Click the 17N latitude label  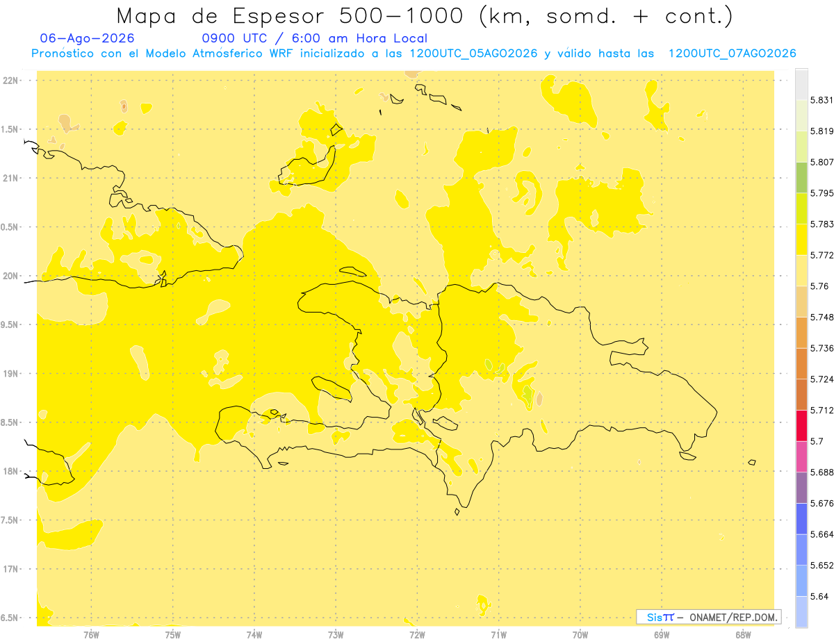pyautogui.click(x=10, y=569)
